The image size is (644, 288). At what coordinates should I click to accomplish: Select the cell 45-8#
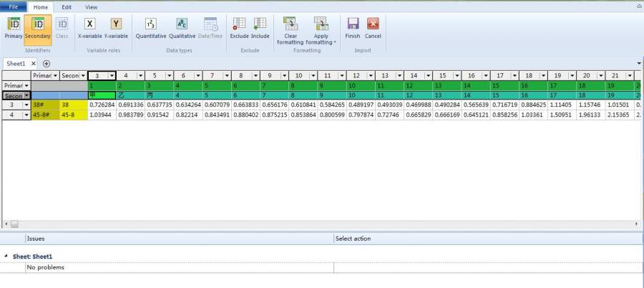click(45, 115)
